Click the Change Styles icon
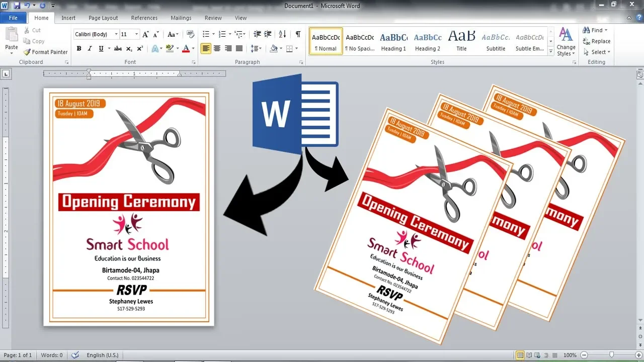Image resolution: width=644 pixels, height=362 pixels. [x=566, y=42]
